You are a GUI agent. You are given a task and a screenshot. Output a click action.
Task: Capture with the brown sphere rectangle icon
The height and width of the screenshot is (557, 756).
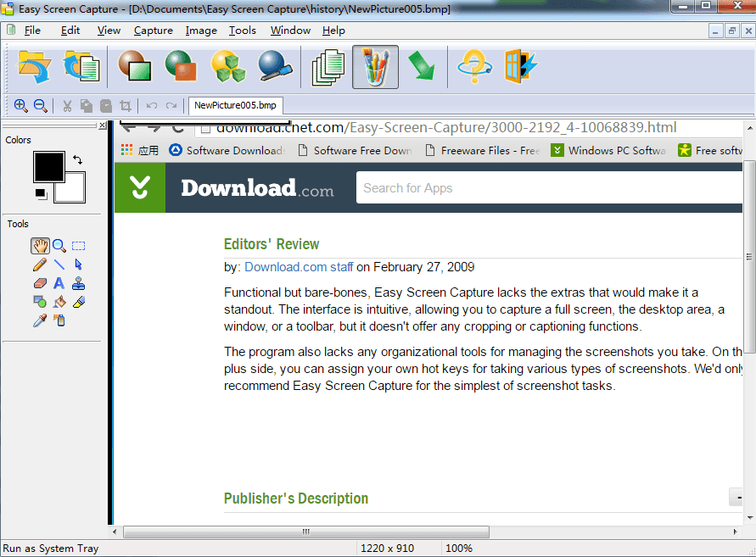point(135,66)
